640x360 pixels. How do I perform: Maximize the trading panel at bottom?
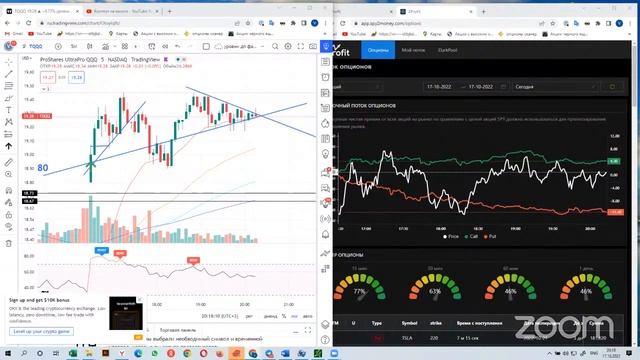tap(308, 330)
